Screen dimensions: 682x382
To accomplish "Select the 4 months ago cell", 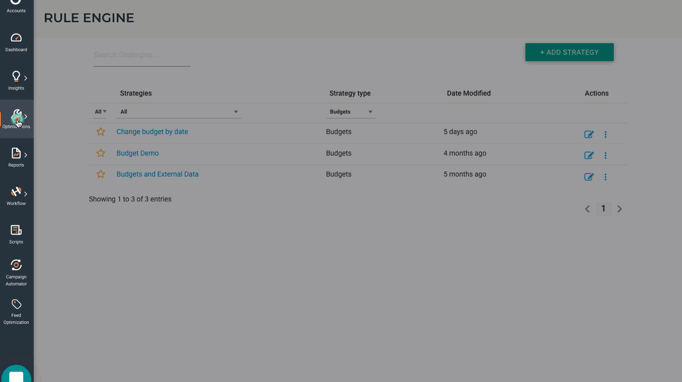I will point(465,153).
